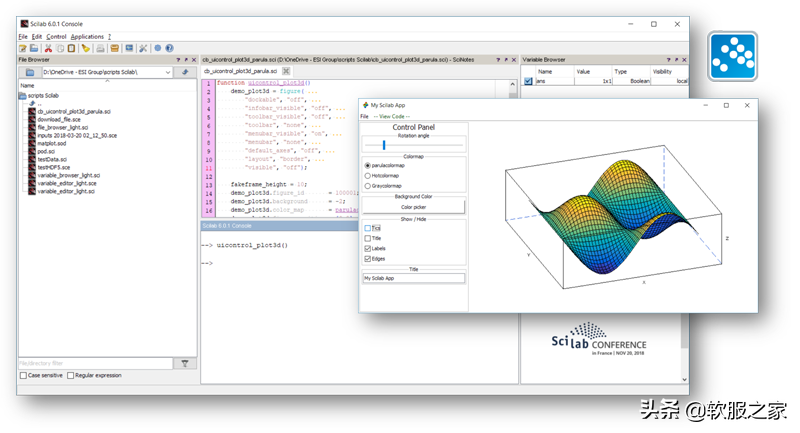Click the My Scilab App window icon
Viewport: 800px width, 433px height.
coord(365,105)
